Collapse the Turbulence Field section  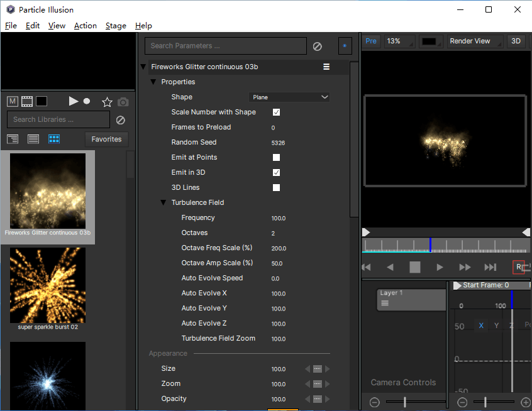163,203
